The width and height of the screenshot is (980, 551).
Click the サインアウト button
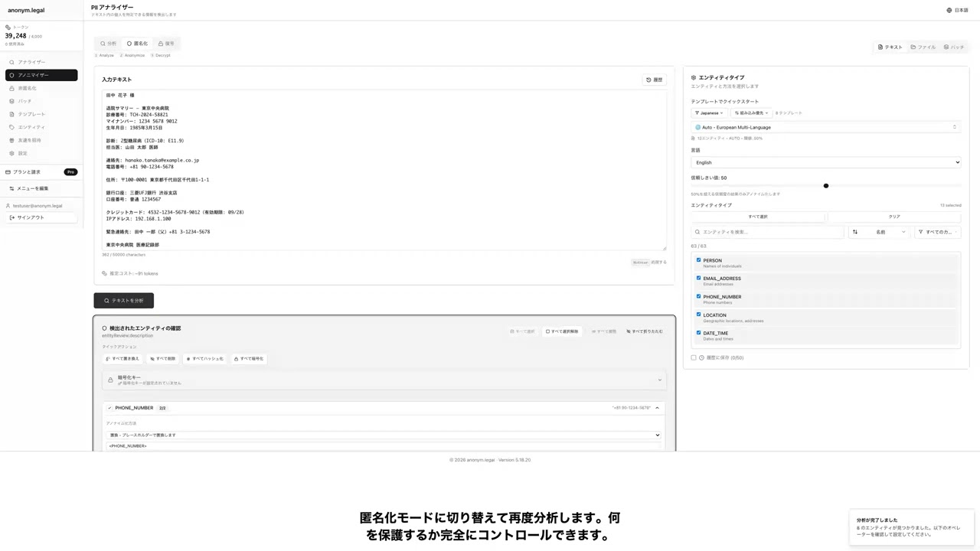click(x=41, y=217)
